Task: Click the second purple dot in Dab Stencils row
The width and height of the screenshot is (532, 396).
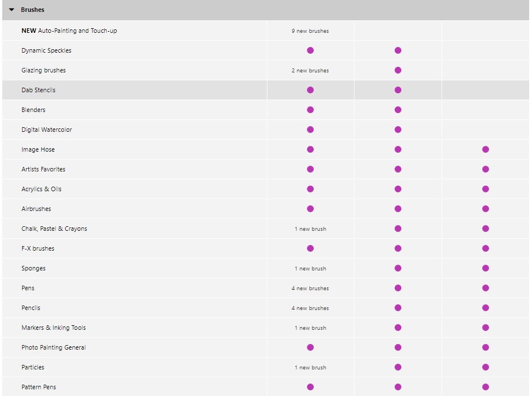Action: 398,90
